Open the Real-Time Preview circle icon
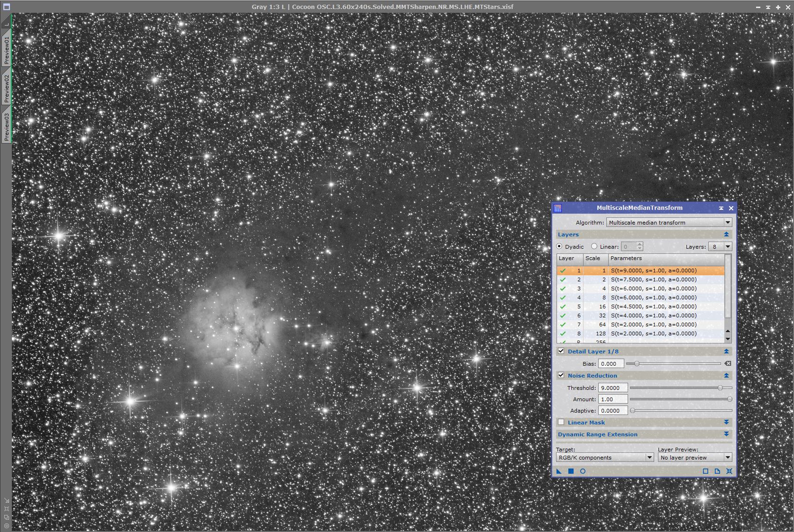 coord(583,471)
